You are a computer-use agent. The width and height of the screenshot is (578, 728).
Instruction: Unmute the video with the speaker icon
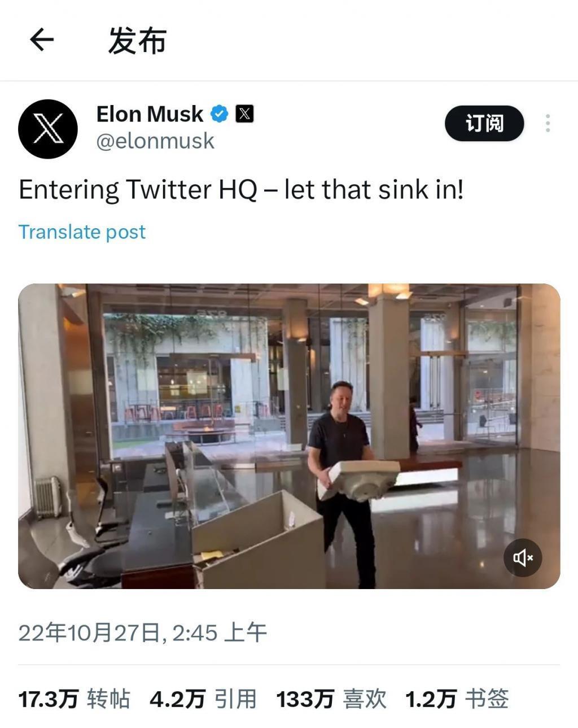click(523, 558)
